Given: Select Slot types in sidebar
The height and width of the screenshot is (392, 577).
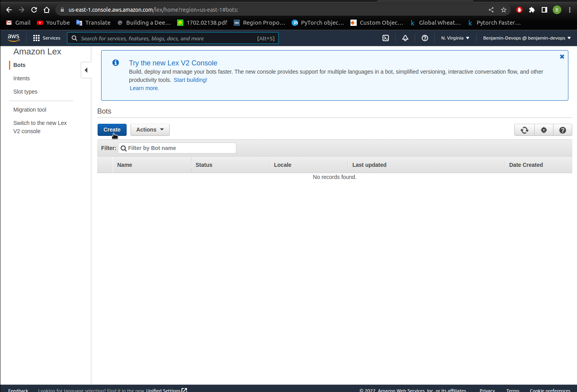Looking at the screenshot, I should pyautogui.click(x=25, y=92).
